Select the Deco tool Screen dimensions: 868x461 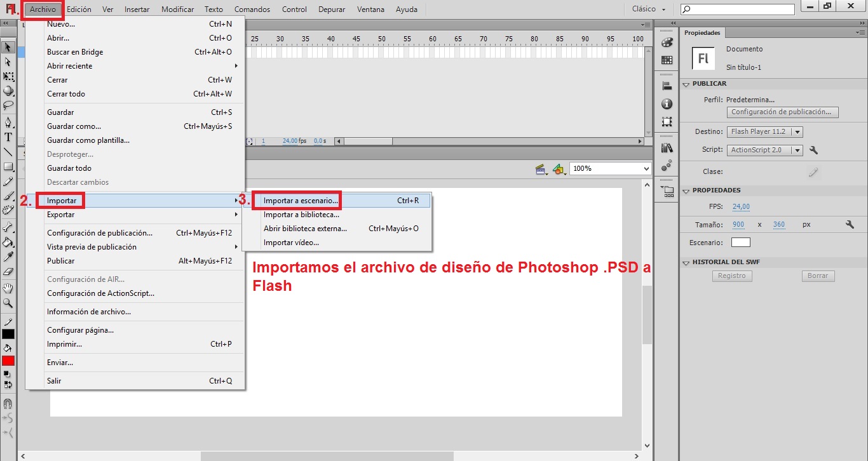[8, 210]
